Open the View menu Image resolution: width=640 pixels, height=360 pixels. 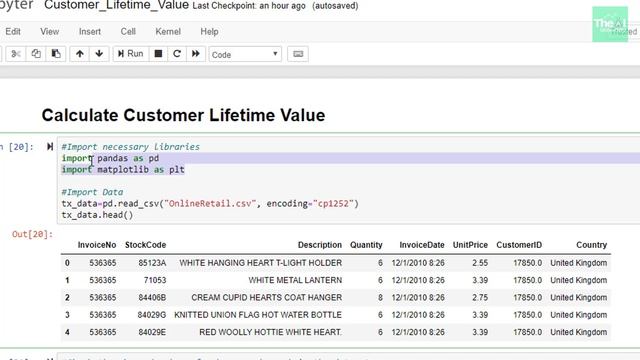pos(49,31)
